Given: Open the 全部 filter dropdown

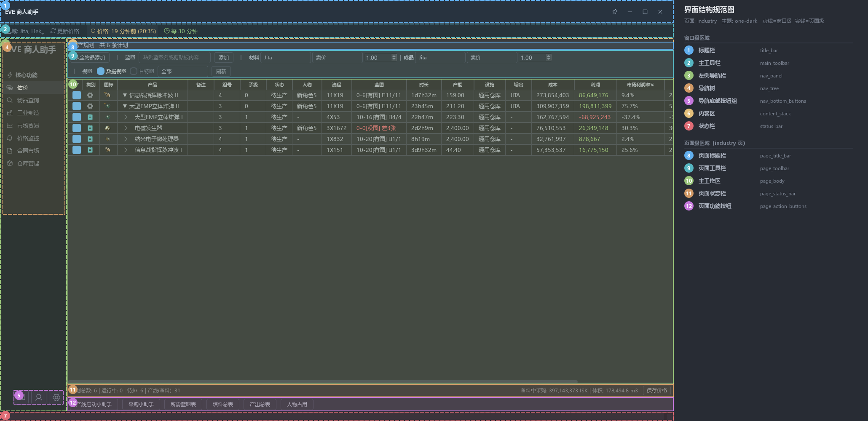Looking at the screenshot, I should (183, 71).
